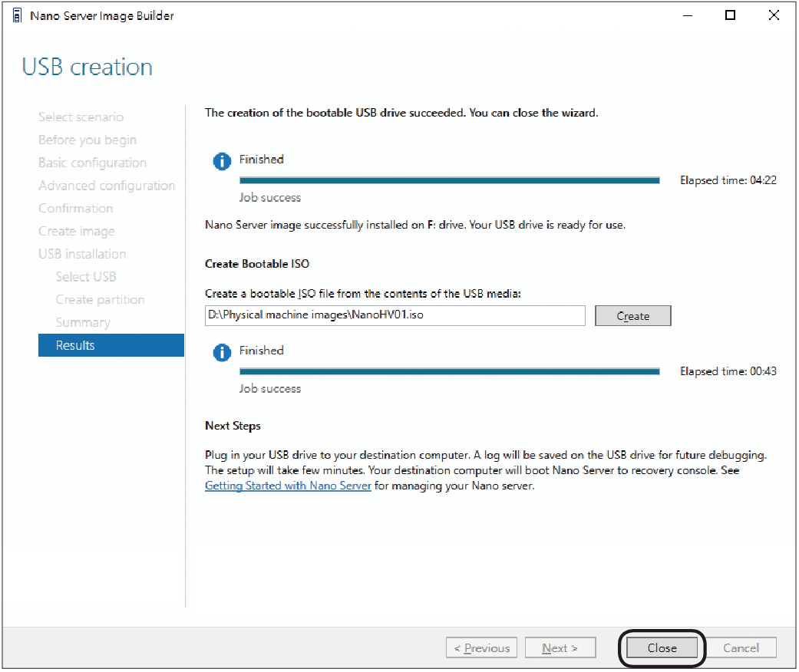
Task: Minimize the Nano Server Image Builder window
Action: pyautogui.click(x=688, y=16)
